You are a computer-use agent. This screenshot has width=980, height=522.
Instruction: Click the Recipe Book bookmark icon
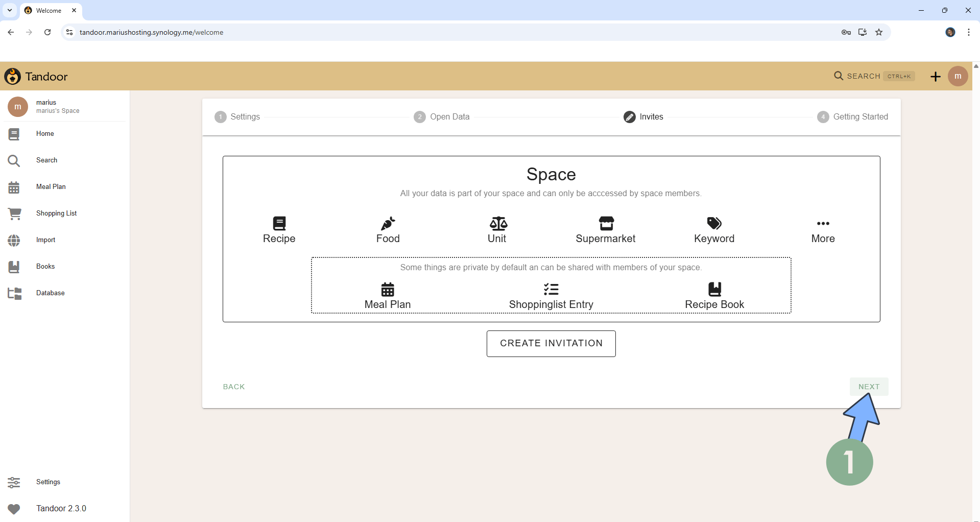[x=714, y=289]
